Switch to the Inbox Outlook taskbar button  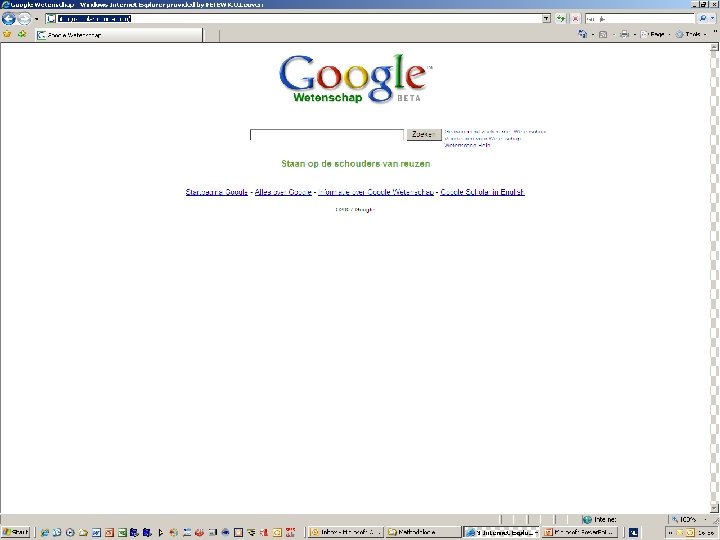click(346, 532)
